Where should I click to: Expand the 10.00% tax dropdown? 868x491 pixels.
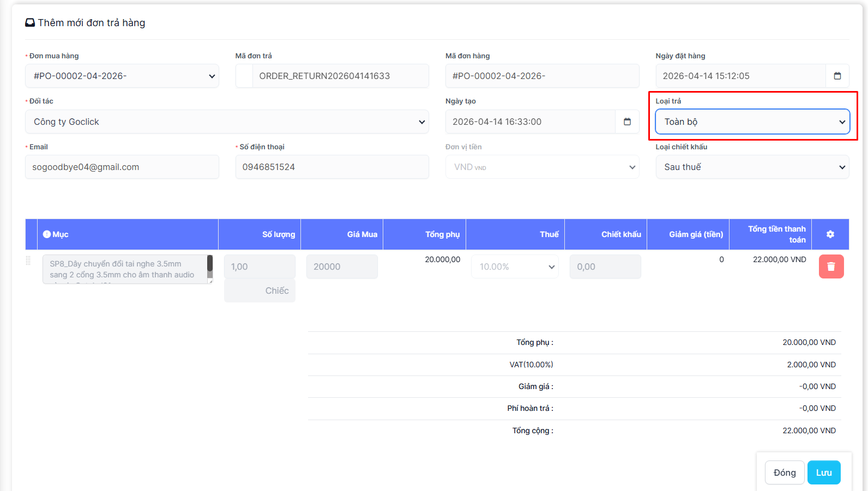click(x=515, y=267)
